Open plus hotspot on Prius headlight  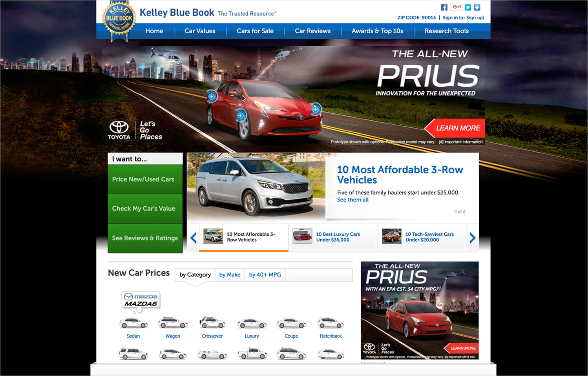pos(316,109)
